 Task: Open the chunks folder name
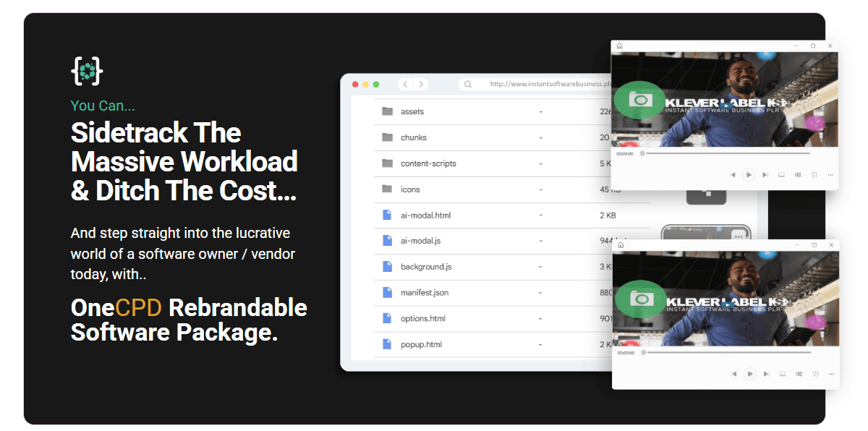click(414, 137)
